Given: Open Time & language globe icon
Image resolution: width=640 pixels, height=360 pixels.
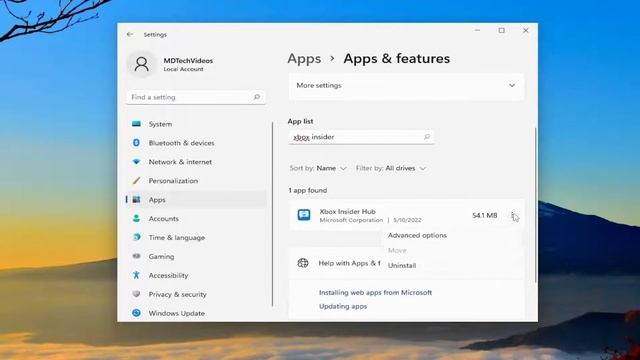Looking at the screenshot, I should pos(136,237).
